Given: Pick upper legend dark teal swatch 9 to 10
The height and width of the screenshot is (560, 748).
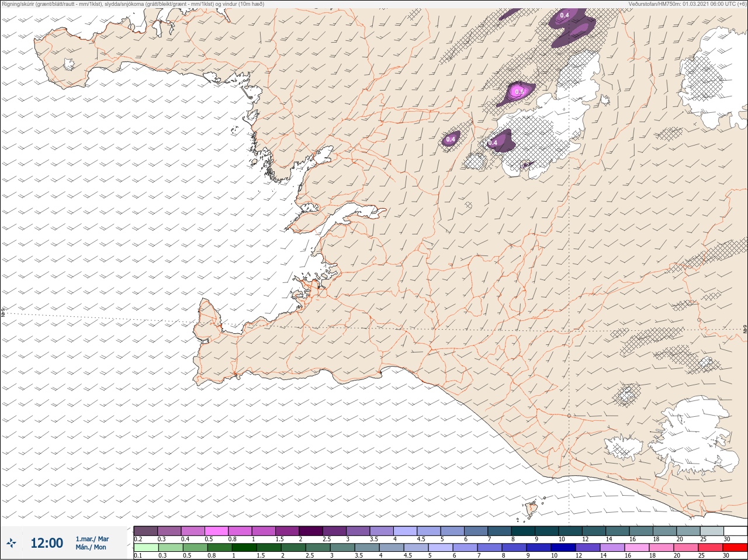Looking at the screenshot, I should pos(547,531).
